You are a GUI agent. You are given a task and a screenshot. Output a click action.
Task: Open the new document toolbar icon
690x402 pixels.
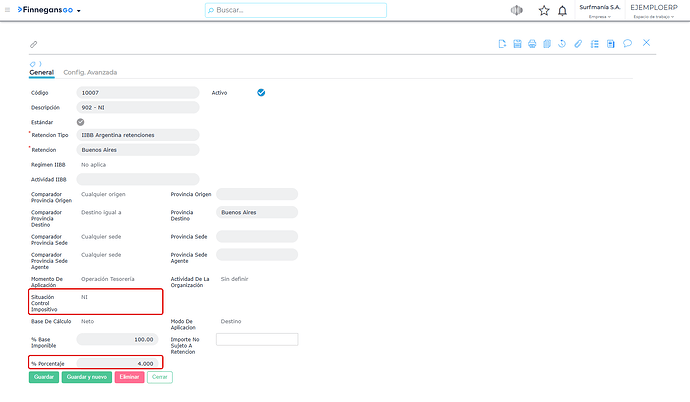(502, 44)
